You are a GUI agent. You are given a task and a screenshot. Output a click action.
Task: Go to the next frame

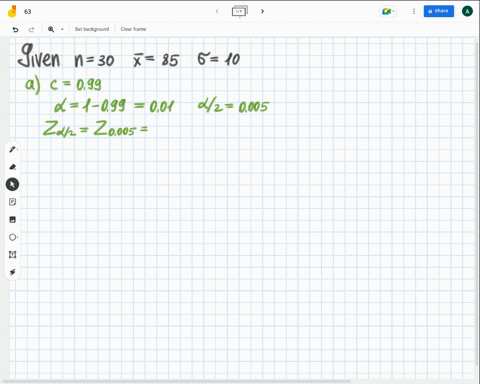(262, 11)
